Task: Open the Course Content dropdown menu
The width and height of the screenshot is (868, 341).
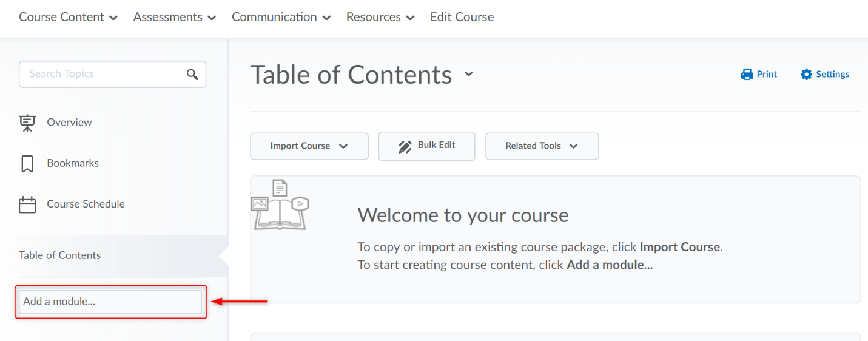Action: [x=68, y=18]
